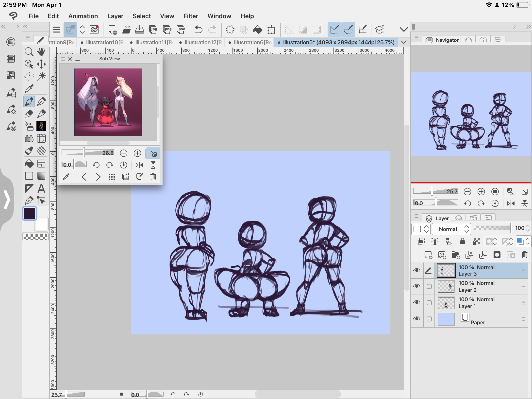Click the Fill bucket tool
Viewport: 532px width, 399px height.
tap(29, 164)
